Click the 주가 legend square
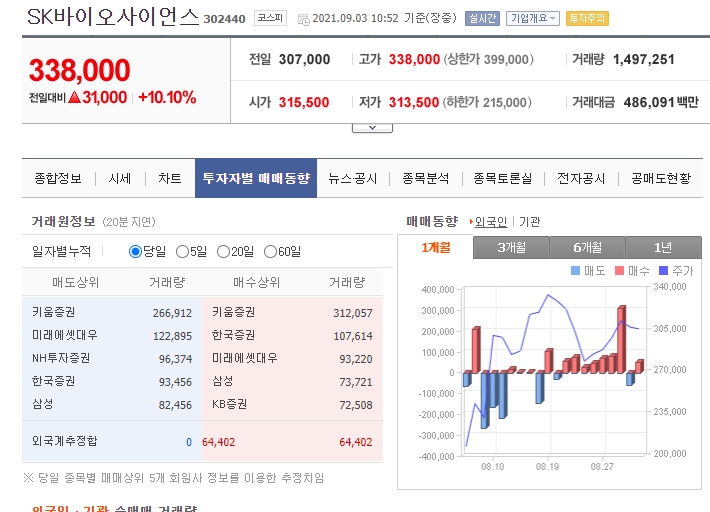The height and width of the screenshot is (512, 710). [664, 271]
